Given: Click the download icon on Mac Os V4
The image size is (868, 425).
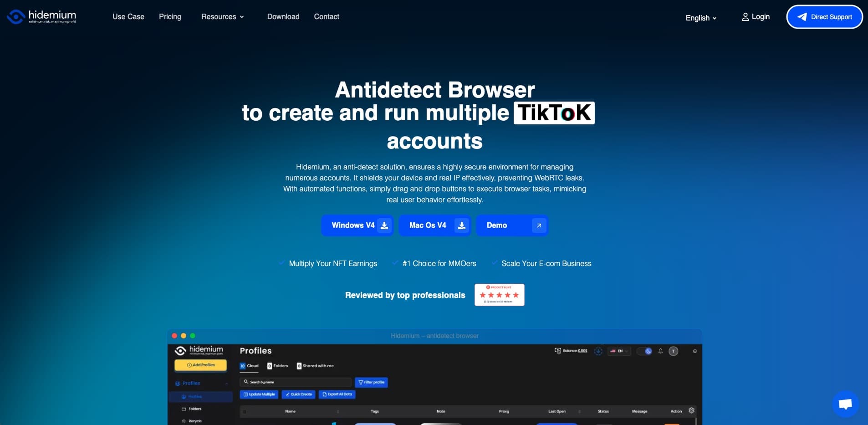Looking at the screenshot, I should tap(462, 225).
